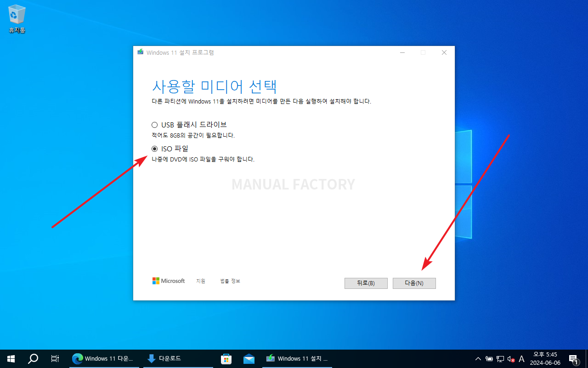Click the 뒤로(B) button
This screenshot has width=588, height=368.
coord(366,283)
